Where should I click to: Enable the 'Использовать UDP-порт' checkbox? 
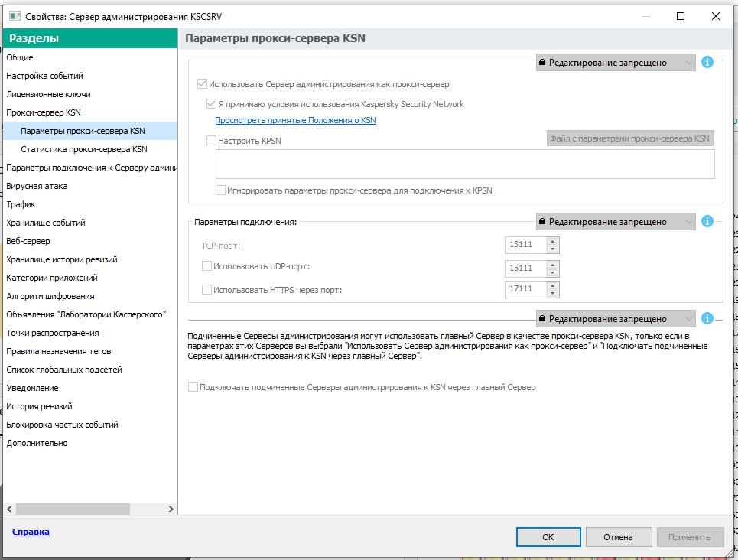point(206,266)
